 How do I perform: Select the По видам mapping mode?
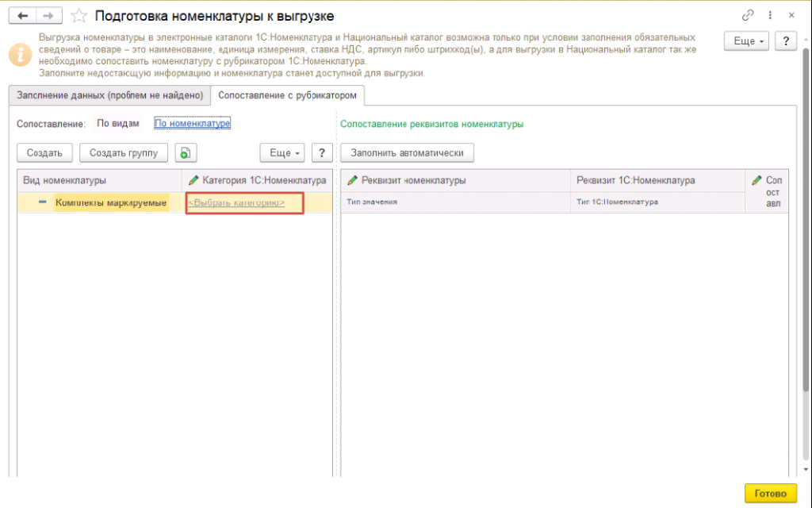coord(117,123)
